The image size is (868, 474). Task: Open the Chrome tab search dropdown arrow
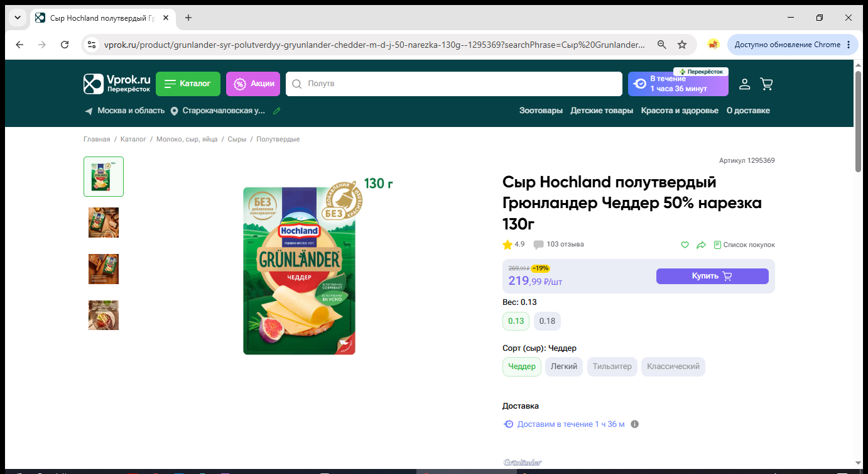click(17, 18)
